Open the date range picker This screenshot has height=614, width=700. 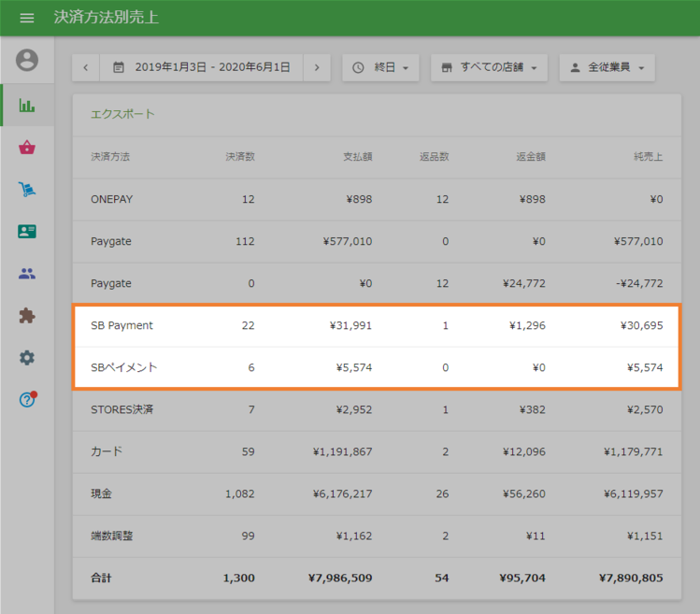[201, 67]
